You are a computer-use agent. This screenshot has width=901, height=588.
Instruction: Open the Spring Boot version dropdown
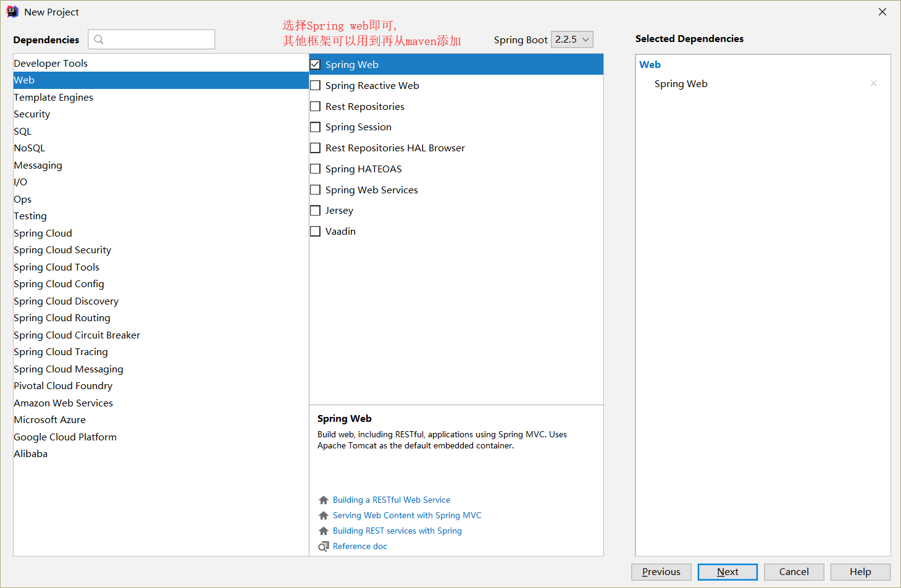tap(572, 40)
